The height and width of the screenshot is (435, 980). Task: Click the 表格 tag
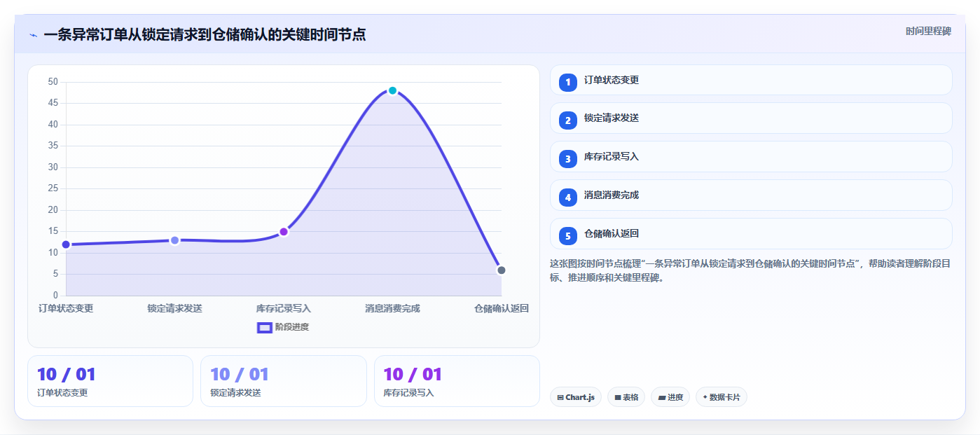(x=626, y=397)
